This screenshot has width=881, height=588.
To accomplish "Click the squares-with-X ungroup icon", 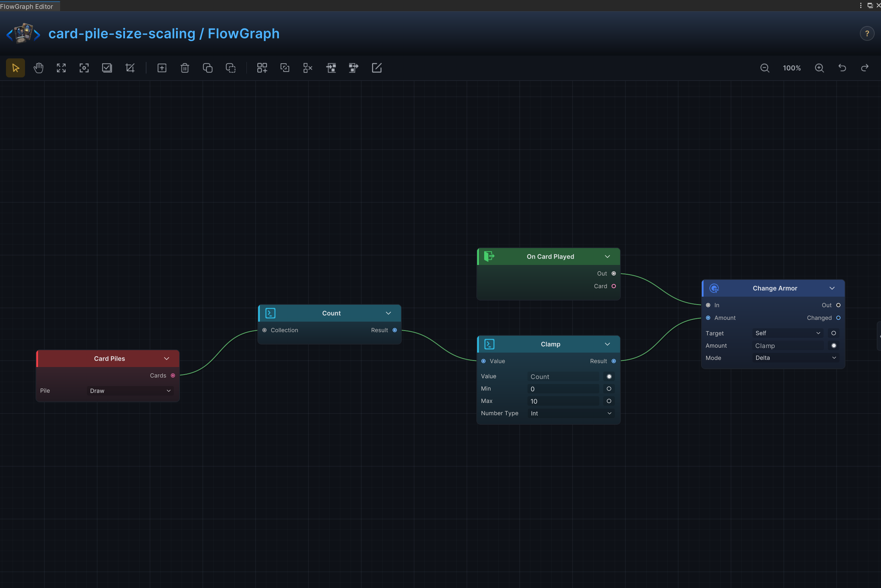I will click(x=308, y=68).
